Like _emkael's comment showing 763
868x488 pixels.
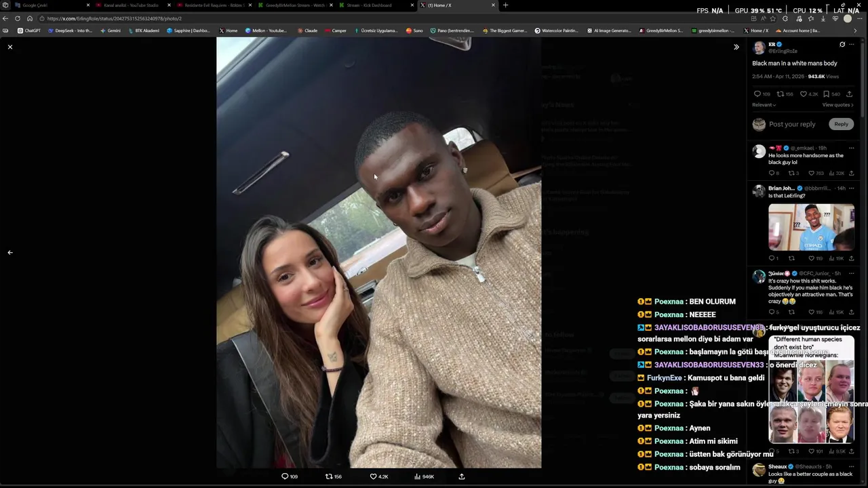pyautogui.click(x=816, y=174)
